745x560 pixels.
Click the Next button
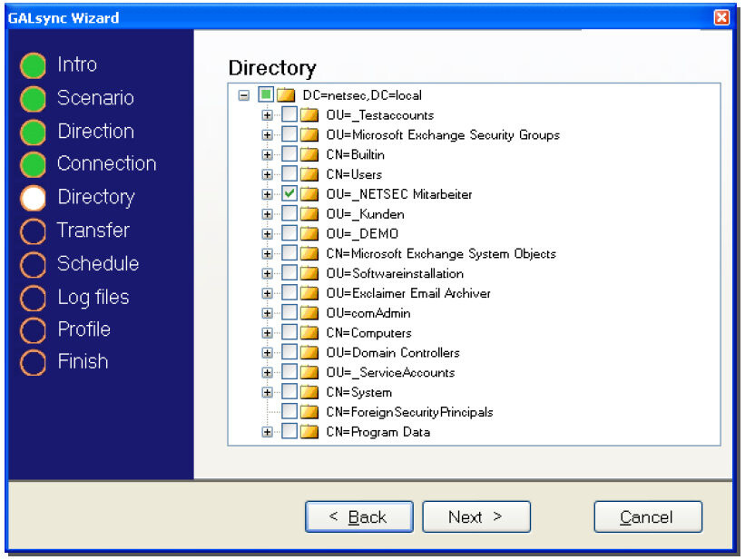[476, 516]
